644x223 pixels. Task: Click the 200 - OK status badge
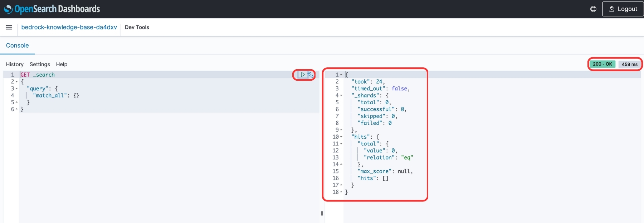(x=602, y=64)
